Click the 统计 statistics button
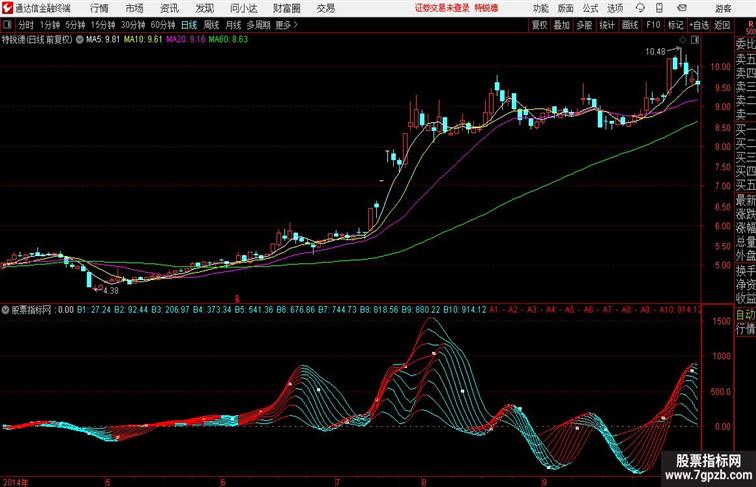Viewport: 756px width, 487px height. pyautogui.click(x=607, y=25)
